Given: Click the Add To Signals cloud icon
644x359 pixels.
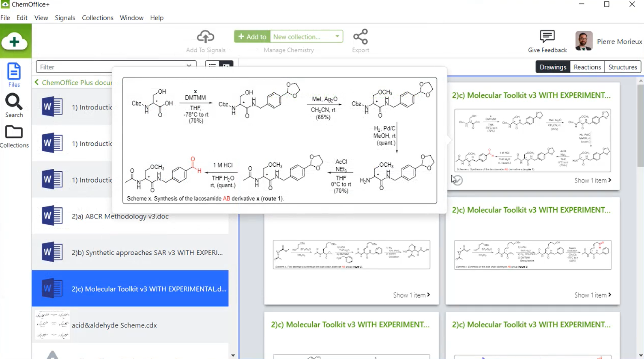Looking at the screenshot, I should point(206,37).
